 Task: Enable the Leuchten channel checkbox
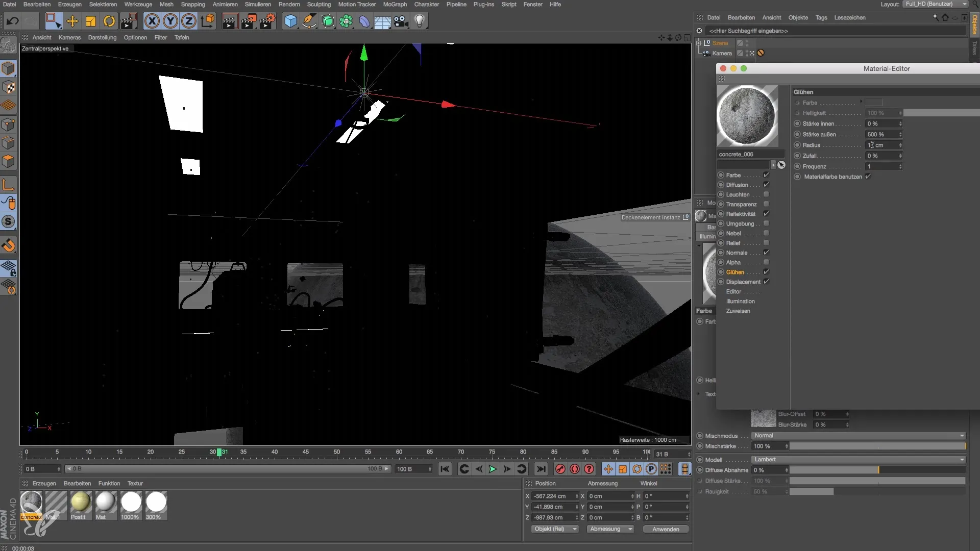point(766,194)
